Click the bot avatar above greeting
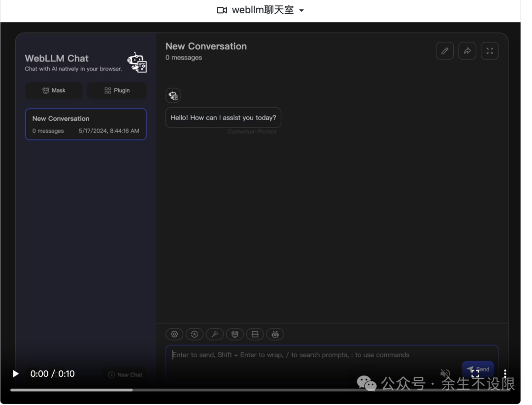This screenshot has height=405, width=532. coord(173,95)
